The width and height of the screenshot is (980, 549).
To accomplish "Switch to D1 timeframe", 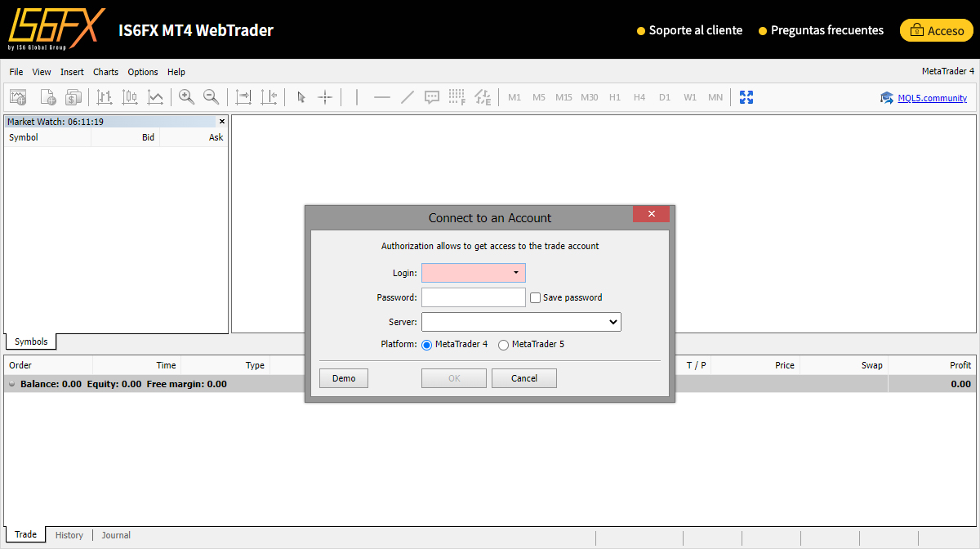I will [665, 97].
